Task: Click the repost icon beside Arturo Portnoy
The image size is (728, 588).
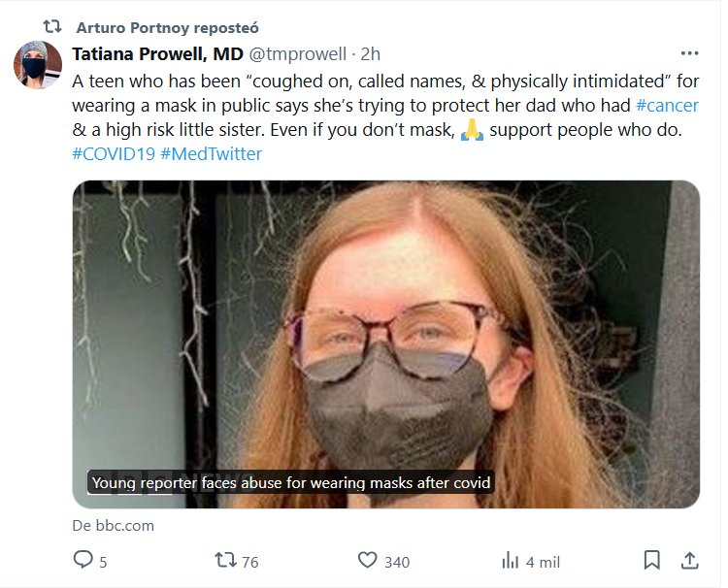Action: pos(54,27)
